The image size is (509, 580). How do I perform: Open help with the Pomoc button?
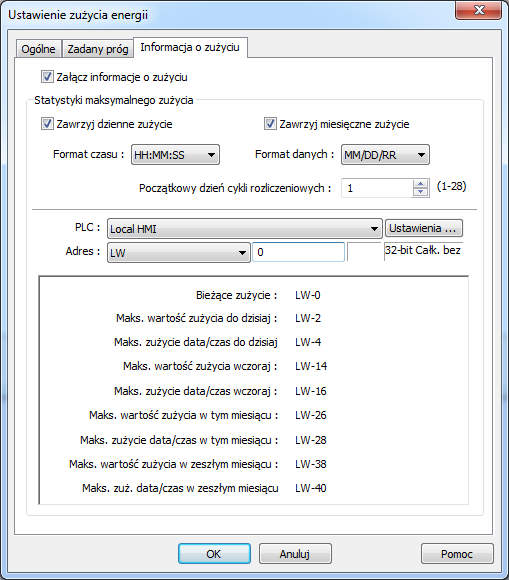point(457,554)
